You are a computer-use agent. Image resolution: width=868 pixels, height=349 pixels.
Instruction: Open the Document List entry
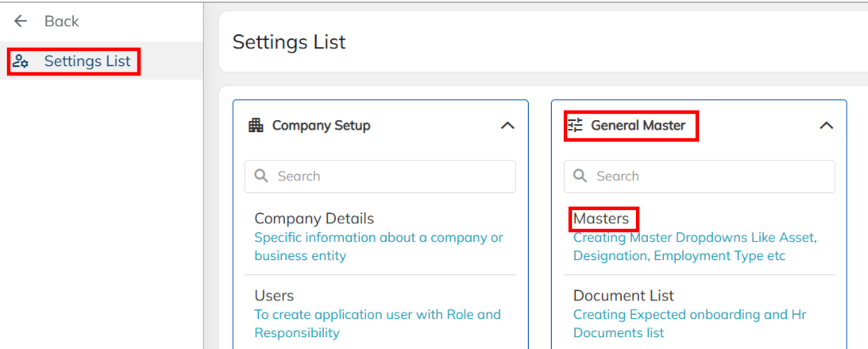[623, 296]
